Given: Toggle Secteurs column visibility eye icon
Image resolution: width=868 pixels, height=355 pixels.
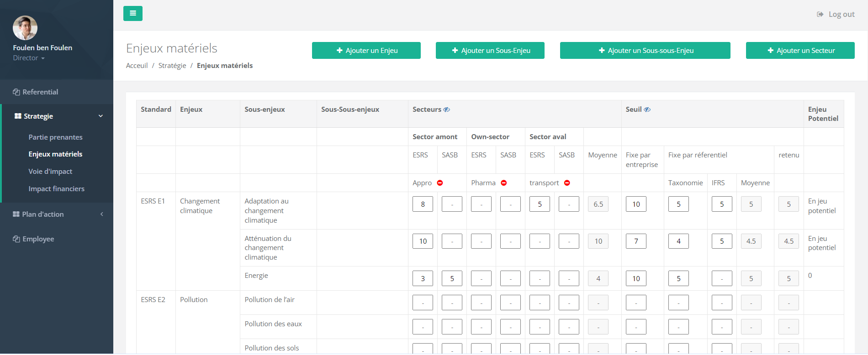Looking at the screenshot, I should pos(447,110).
